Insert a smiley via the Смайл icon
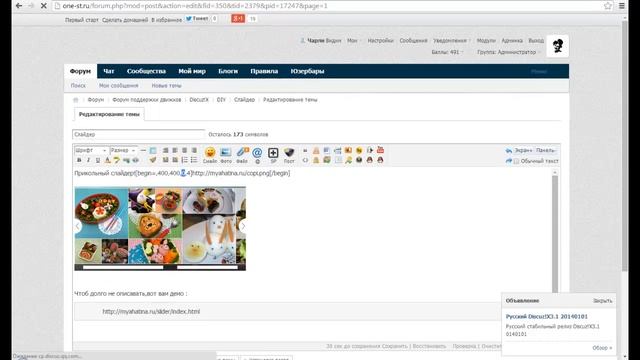640x360 pixels. coord(210,155)
